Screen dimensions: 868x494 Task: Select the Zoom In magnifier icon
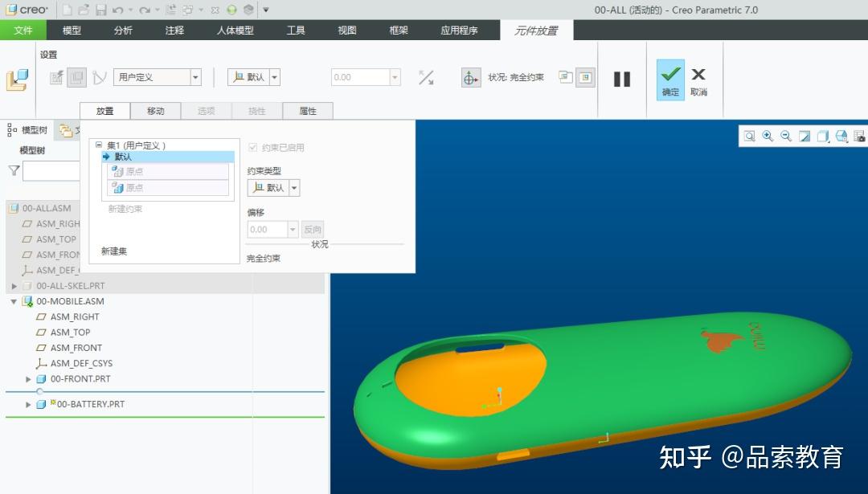(768, 136)
